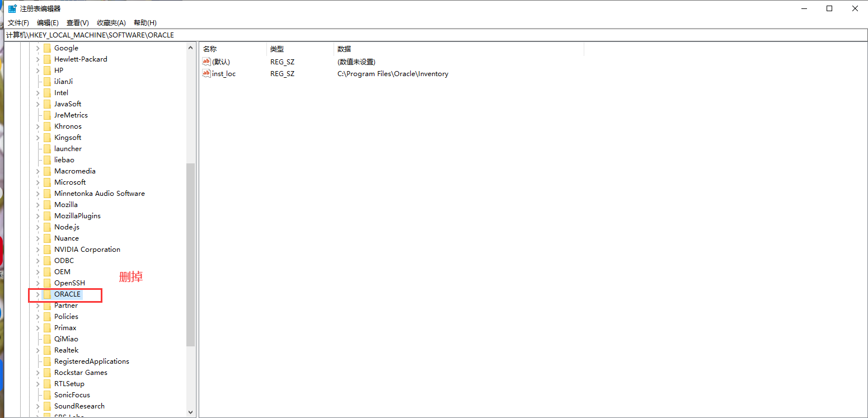Sort by the 类型 column header
This screenshot has width=868, height=418.
coord(300,49)
